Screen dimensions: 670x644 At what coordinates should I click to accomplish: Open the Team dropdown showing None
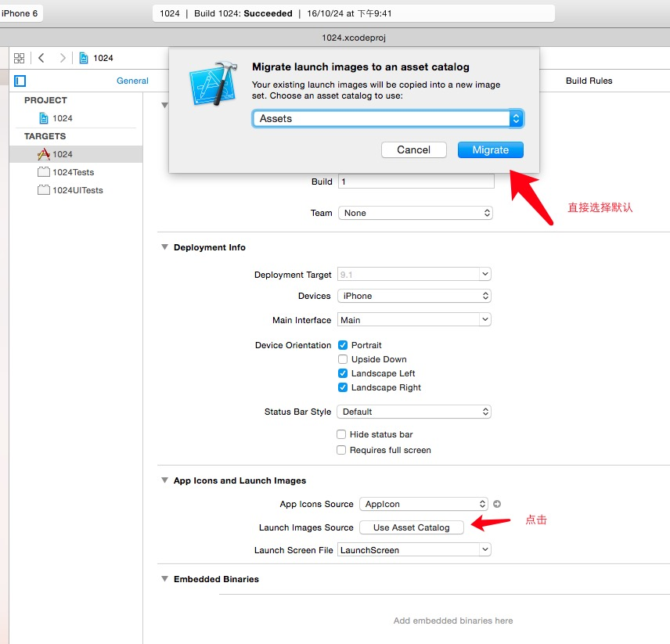tap(416, 213)
